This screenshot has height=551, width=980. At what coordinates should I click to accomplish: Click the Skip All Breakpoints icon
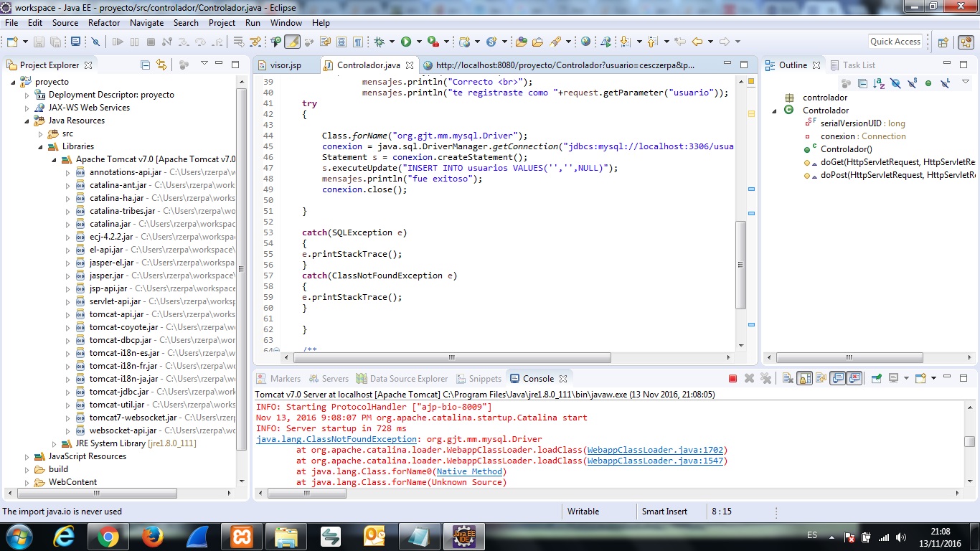[x=95, y=42]
